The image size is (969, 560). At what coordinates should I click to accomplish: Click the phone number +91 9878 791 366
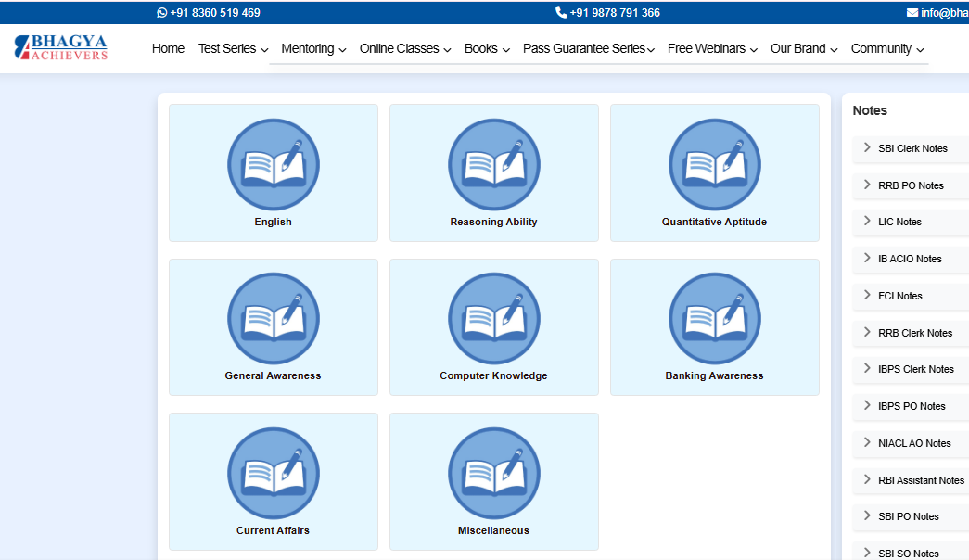[x=608, y=13]
